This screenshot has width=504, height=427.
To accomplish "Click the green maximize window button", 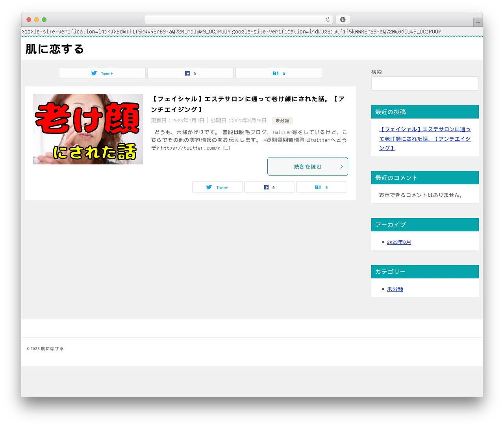I will (44, 20).
